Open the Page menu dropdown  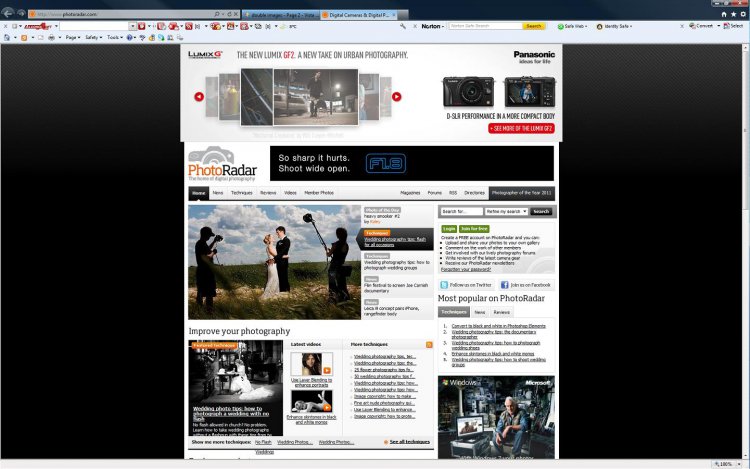point(73,37)
